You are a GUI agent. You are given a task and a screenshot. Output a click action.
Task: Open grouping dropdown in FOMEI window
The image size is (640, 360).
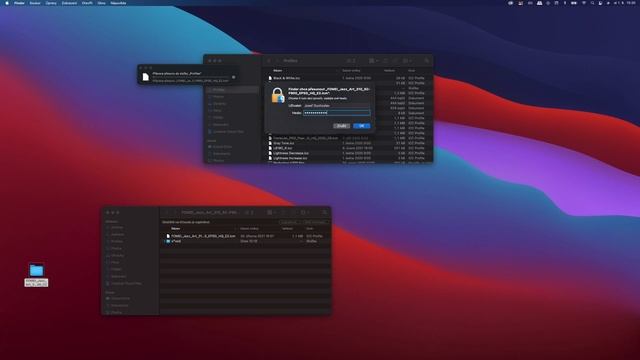(x=271, y=212)
